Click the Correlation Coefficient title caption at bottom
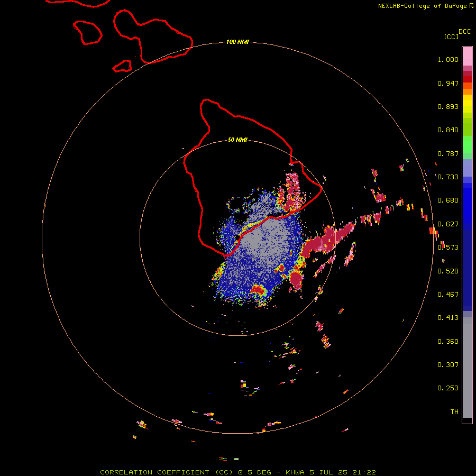The height and width of the screenshot is (476, 476). point(238,472)
